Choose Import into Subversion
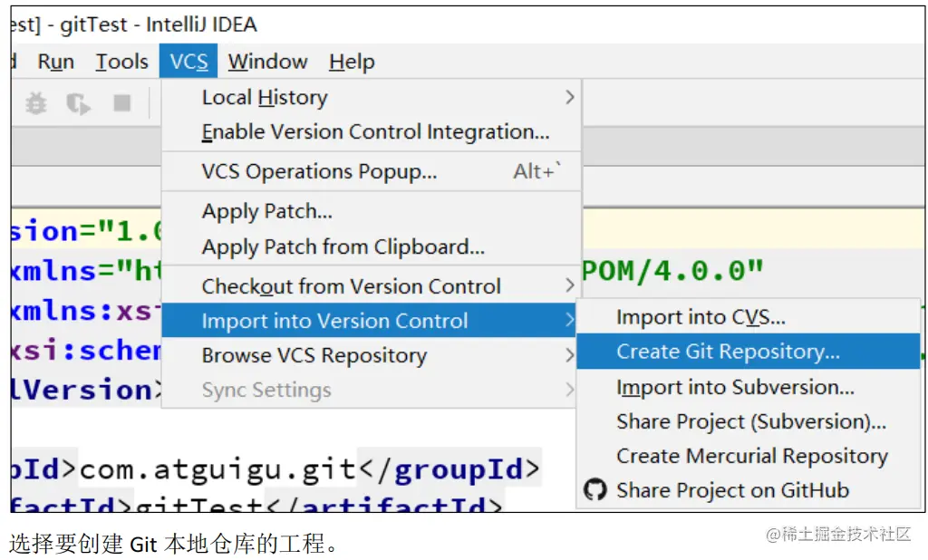Screen dimensions: 928x560 click(748, 387)
